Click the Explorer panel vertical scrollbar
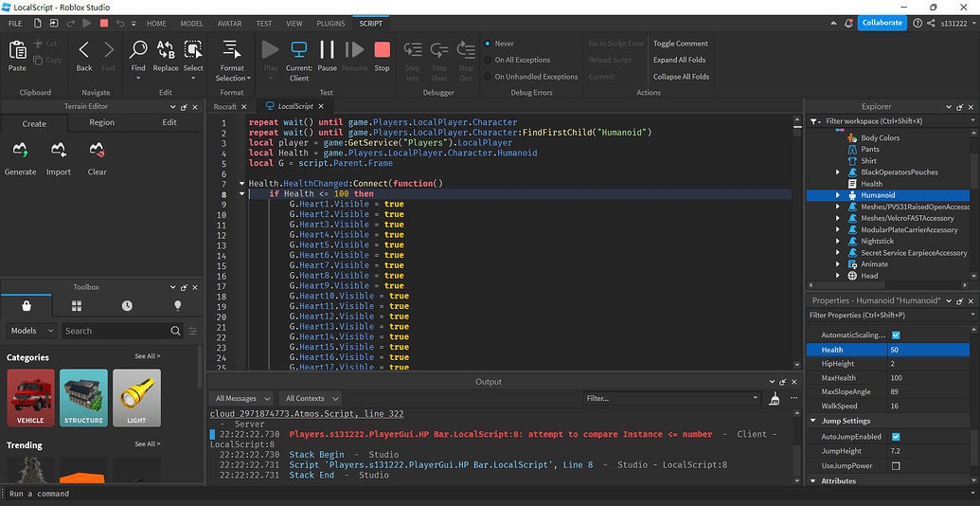The image size is (980, 506). coord(974,207)
